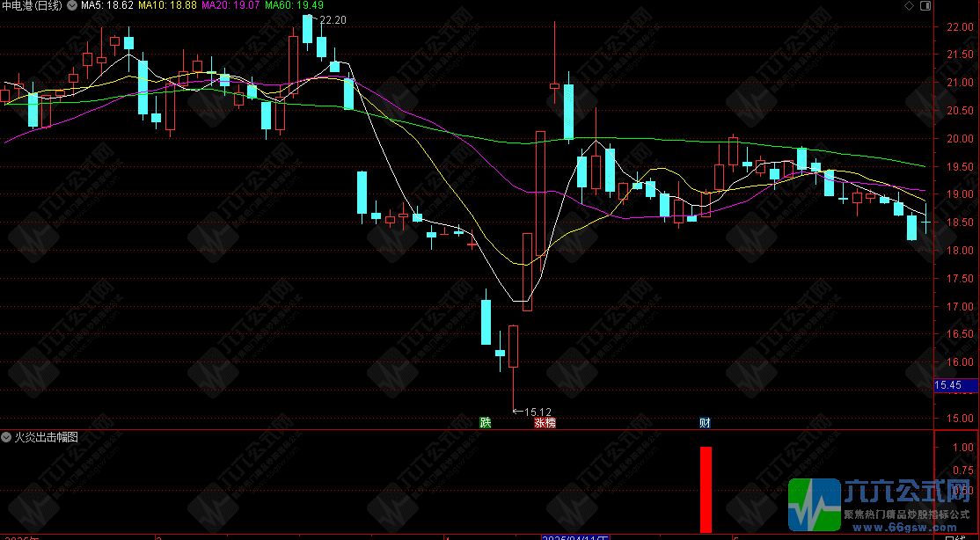
Task: Click the MA20: 19.07 label
Action: click(230, 5)
